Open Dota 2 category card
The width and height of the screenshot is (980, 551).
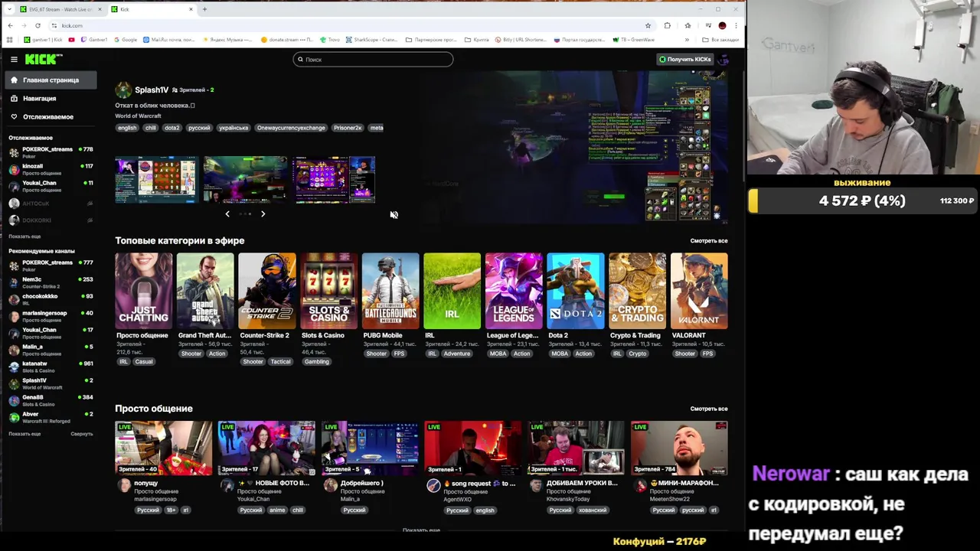pyautogui.click(x=575, y=292)
